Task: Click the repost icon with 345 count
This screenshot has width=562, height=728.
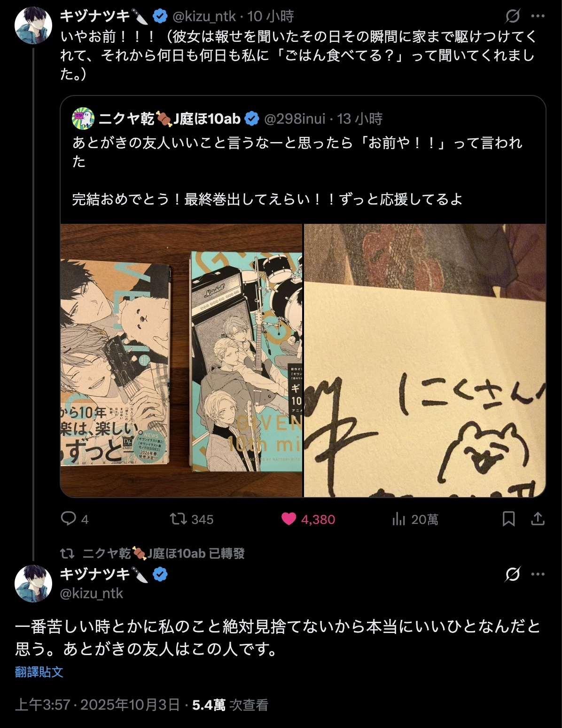Action: point(178,519)
